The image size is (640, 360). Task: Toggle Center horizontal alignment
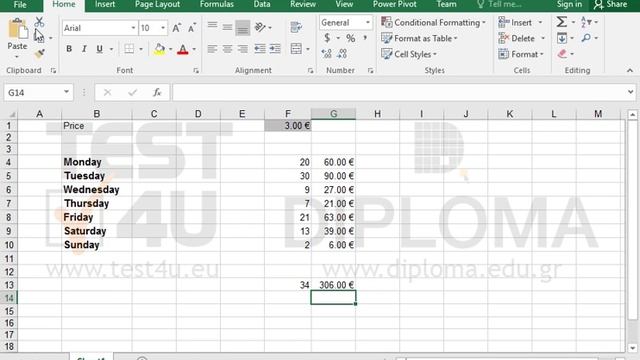pos(227,49)
